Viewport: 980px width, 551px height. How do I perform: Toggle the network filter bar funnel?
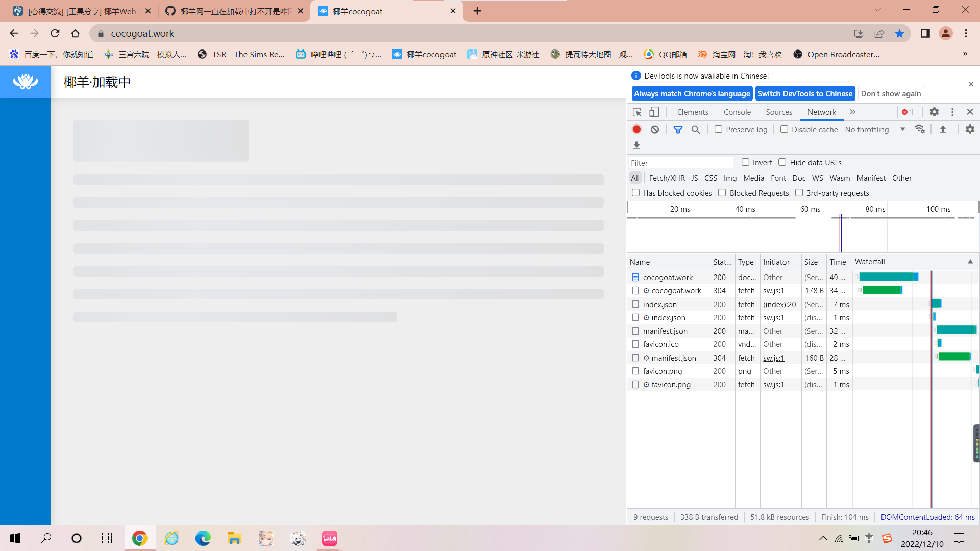pos(678,129)
